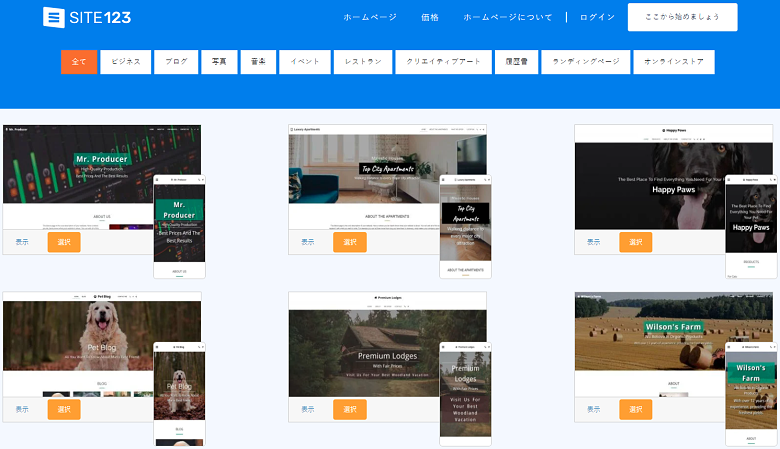Select the クリエイティブアート category tab

point(443,62)
